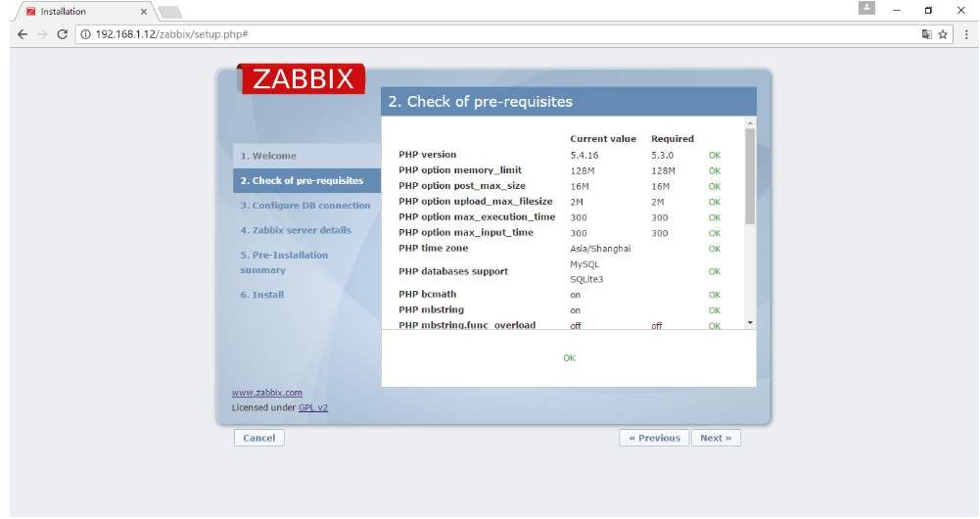Image resolution: width=980 pixels, height=519 pixels.
Task: Click the required PHP version 5.3.0
Action: [x=663, y=155]
